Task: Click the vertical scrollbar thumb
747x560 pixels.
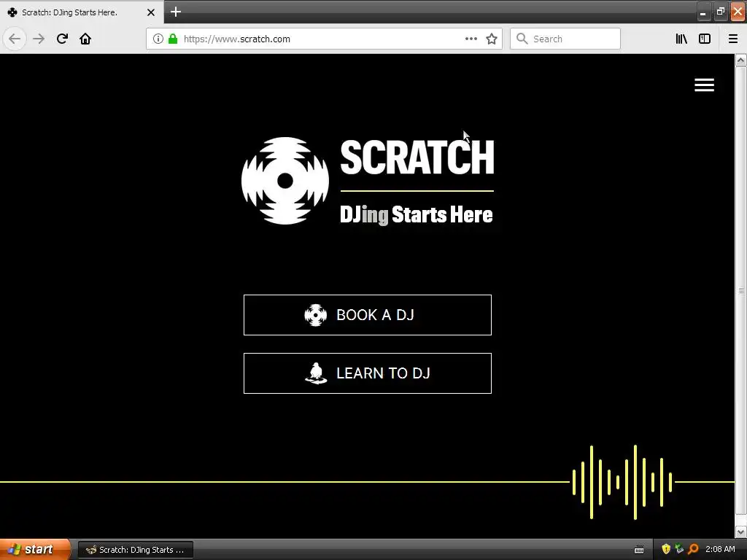Action: click(x=741, y=290)
